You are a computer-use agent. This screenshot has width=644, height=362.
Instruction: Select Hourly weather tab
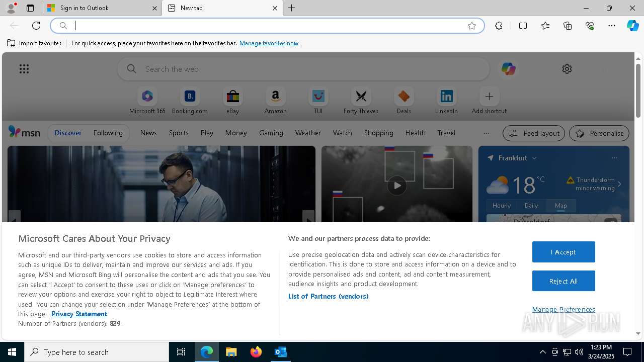coord(502,206)
